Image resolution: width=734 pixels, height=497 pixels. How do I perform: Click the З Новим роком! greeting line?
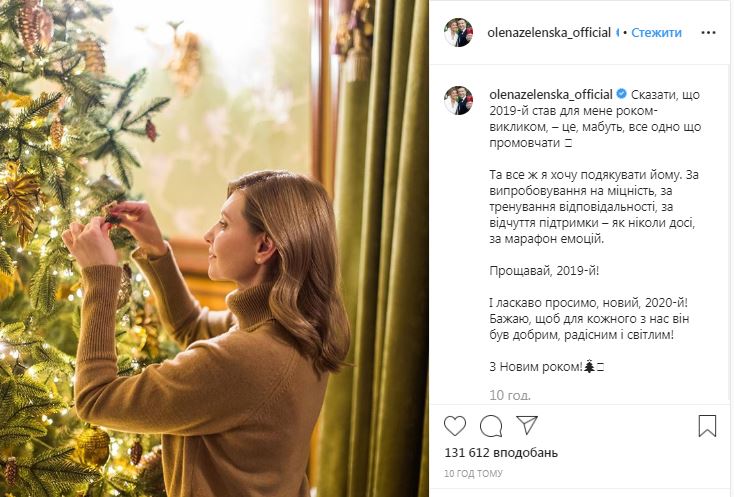536,367
